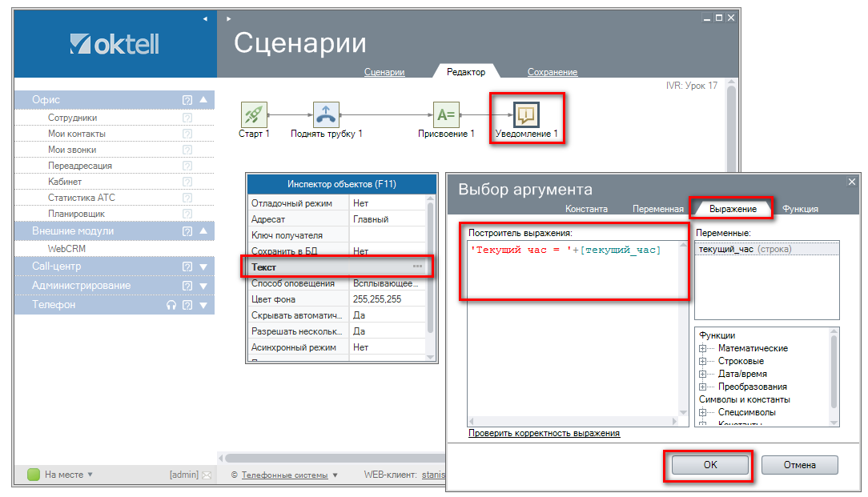
Task: Expand the Дата/время functions node
Action: pyautogui.click(x=703, y=374)
